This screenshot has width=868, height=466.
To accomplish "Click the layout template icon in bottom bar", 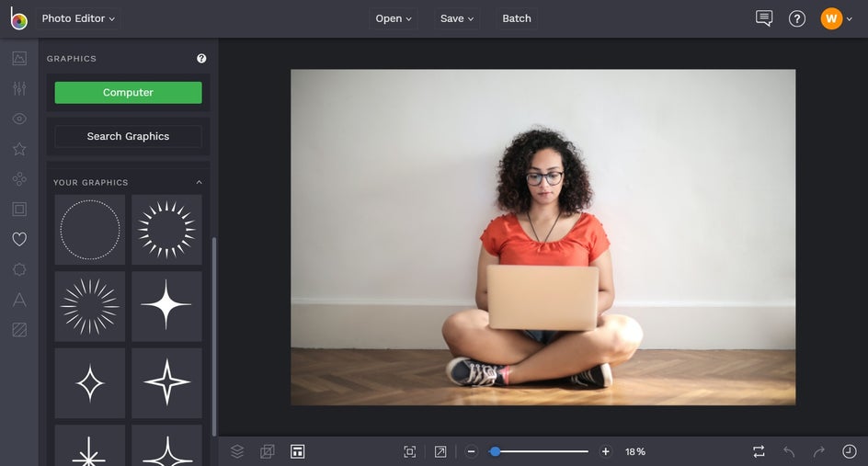I will coord(297,451).
